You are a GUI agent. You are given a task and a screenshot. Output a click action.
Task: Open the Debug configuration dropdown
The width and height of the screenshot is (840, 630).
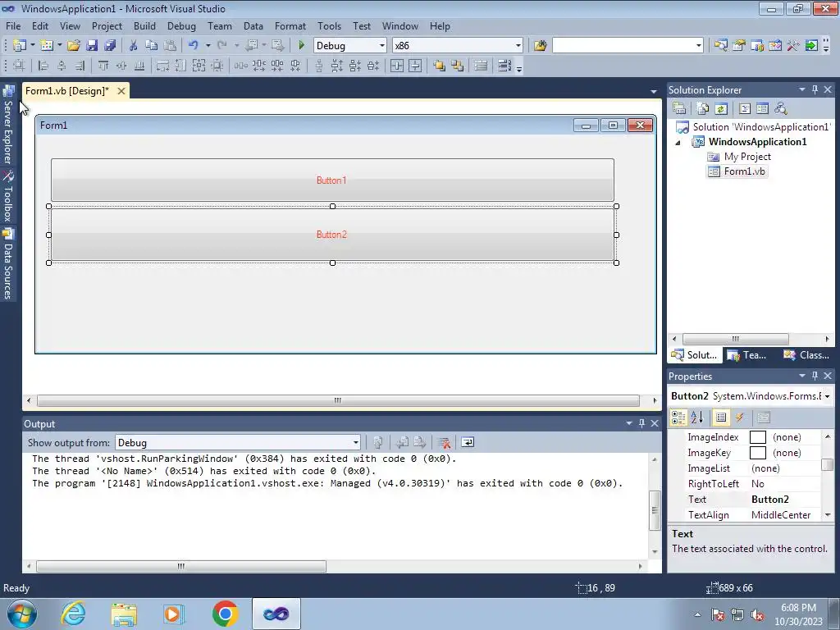[382, 46]
